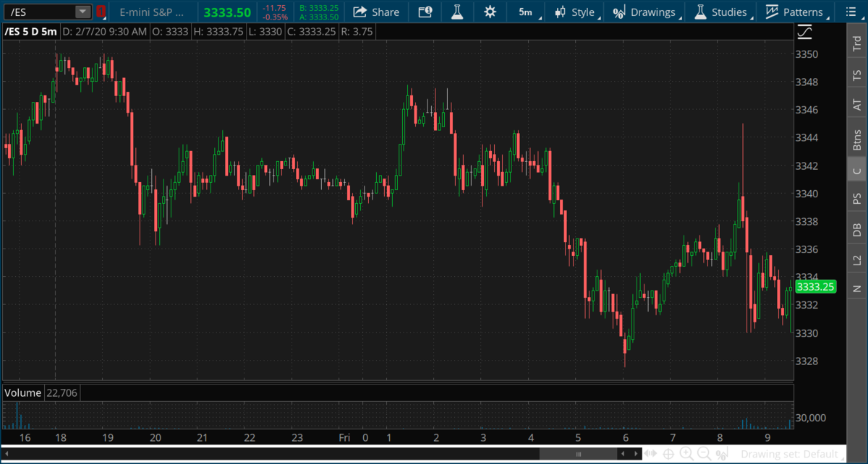Open the N sidebar tab
The height and width of the screenshot is (464, 868).
coord(857,288)
